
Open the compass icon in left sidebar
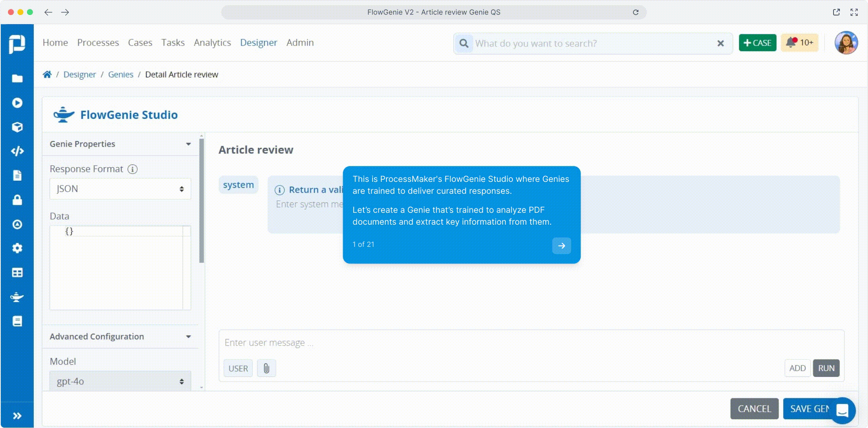click(17, 224)
